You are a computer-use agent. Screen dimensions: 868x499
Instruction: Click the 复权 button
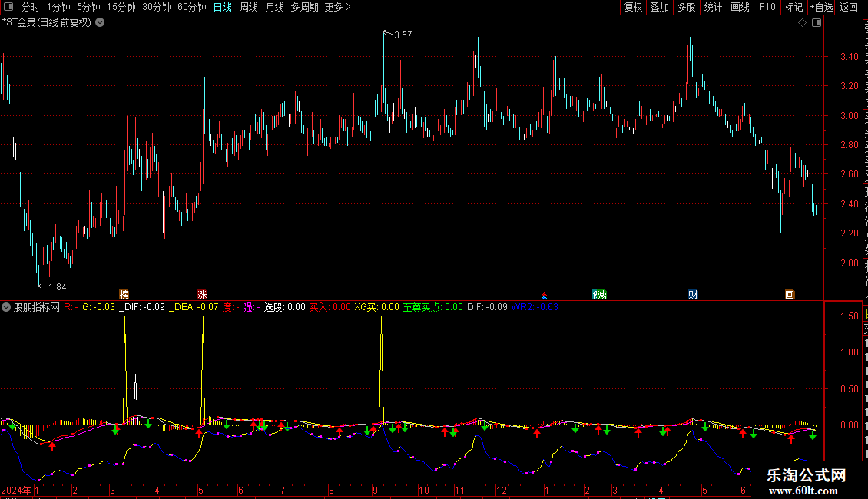tap(633, 7)
